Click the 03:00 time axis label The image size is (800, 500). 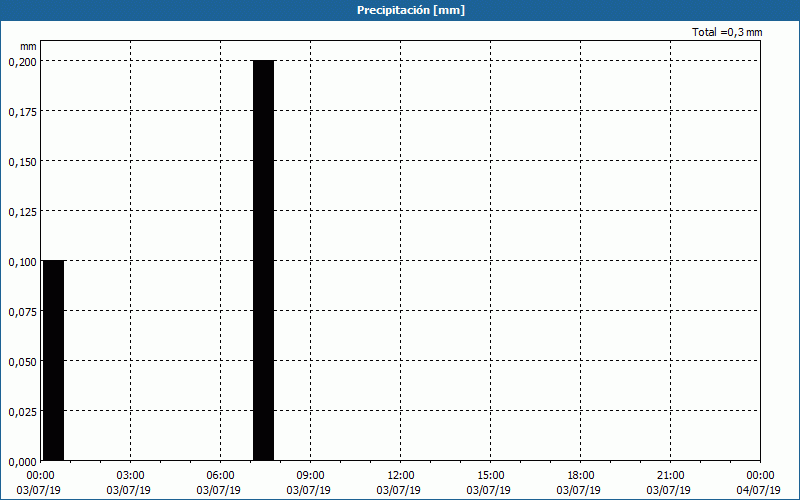point(131,476)
